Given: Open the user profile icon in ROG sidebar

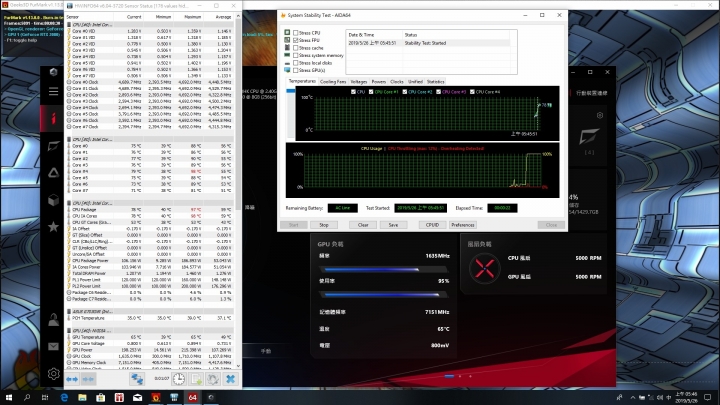Looking at the screenshot, I should pyautogui.click(x=53, y=320).
